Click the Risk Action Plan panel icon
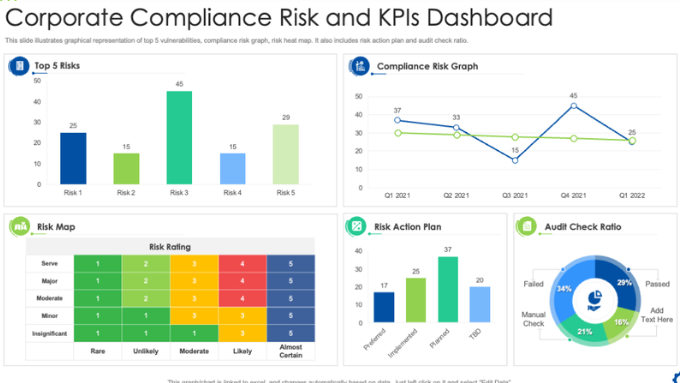The image size is (680, 383). pyautogui.click(x=356, y=226)
